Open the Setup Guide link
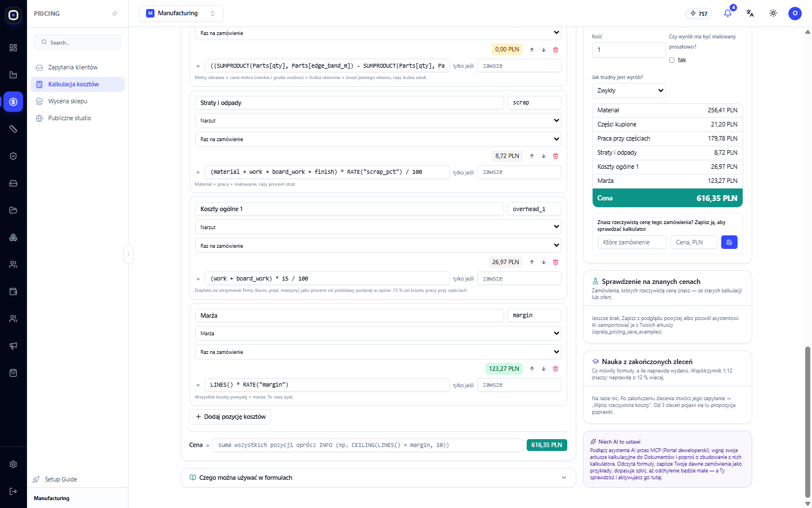812x508 pixels. [x=61, y=479]
